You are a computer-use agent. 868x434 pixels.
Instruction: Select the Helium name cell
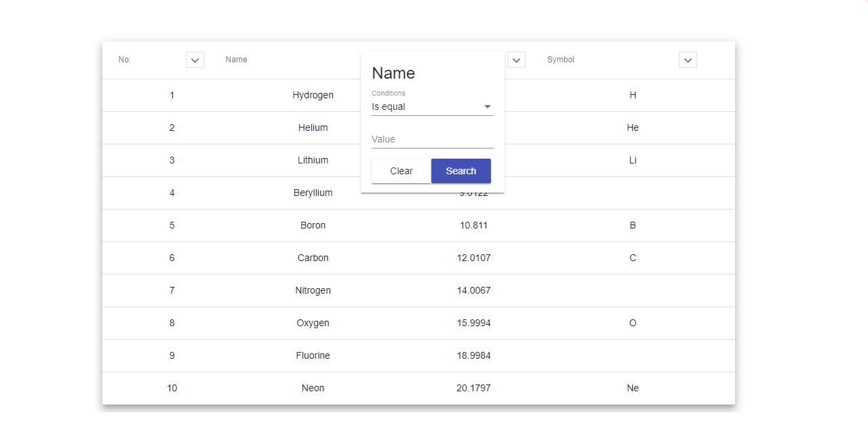(x=313, y=127)
